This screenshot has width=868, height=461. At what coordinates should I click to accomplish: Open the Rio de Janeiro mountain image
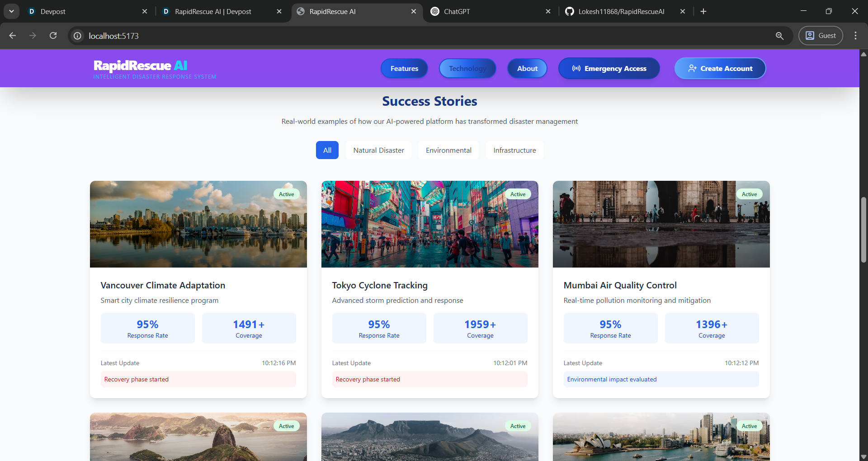[x=198, y=437]
